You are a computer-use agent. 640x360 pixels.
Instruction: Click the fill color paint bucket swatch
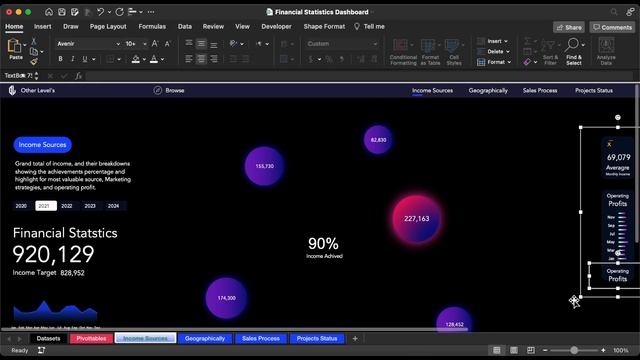136,60
